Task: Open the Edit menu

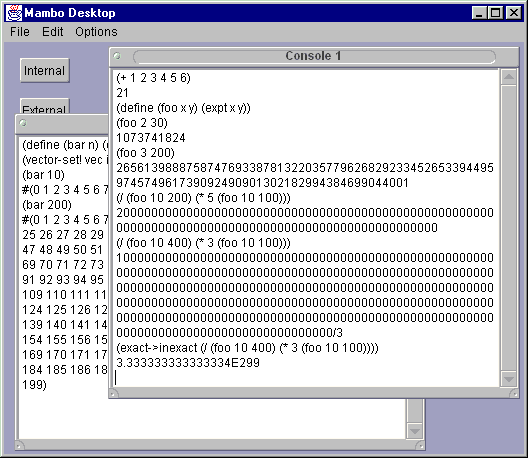Action: (x=52, y=32)
